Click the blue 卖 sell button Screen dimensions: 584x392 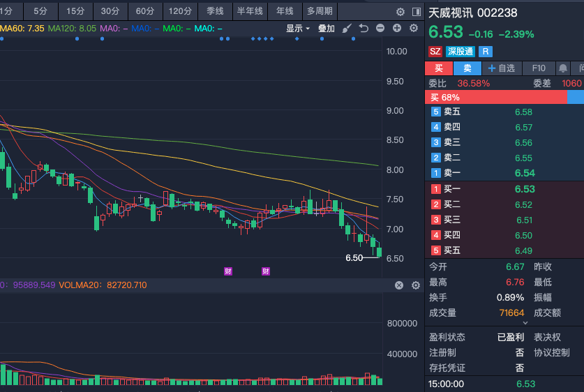click(467, 68)
